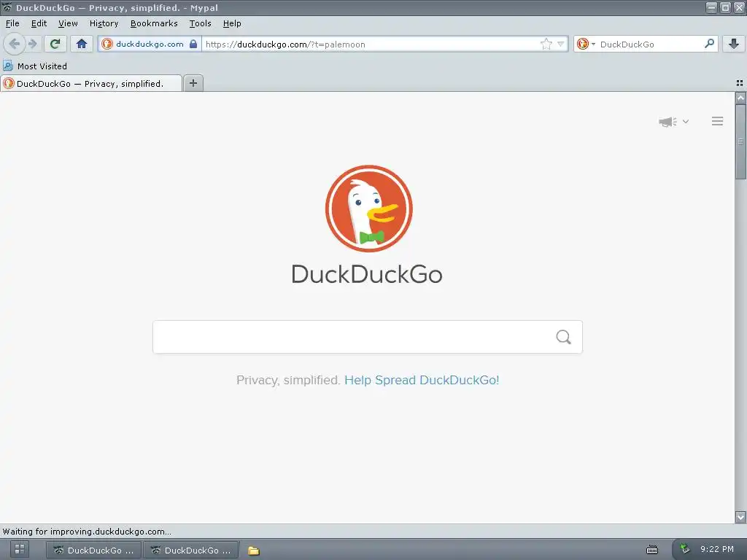The image size is (747, 560).
Task: Open the file manager folder icon in taskbar
Action: coord(253,551)
